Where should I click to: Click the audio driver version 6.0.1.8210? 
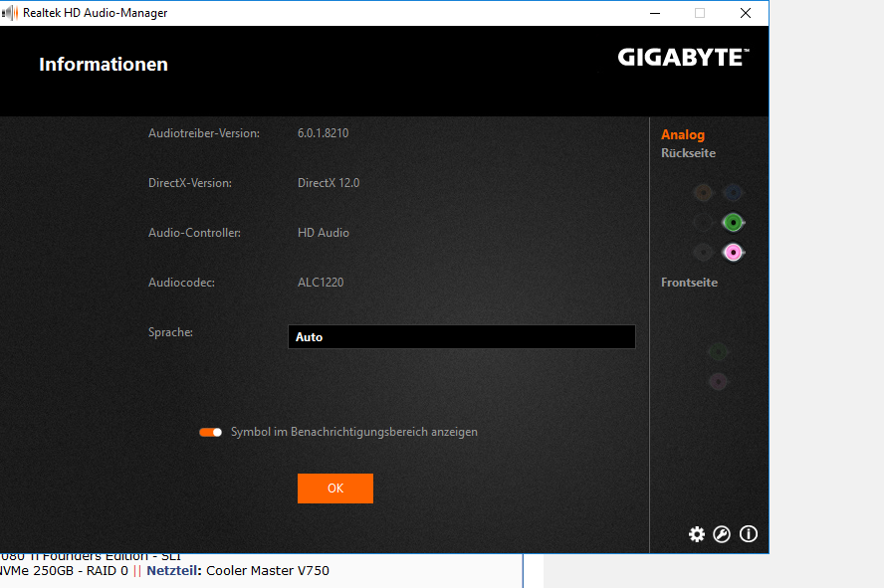324,133
